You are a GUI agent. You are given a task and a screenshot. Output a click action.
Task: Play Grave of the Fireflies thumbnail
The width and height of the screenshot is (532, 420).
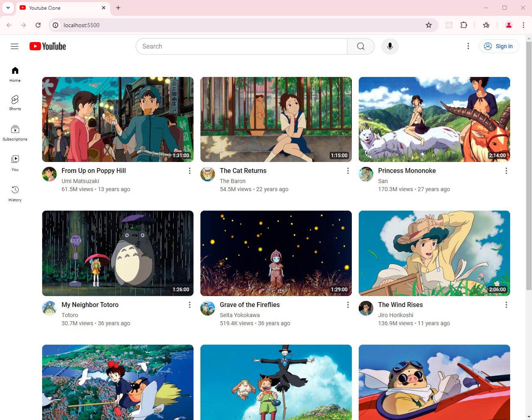[x=276, y=254]
